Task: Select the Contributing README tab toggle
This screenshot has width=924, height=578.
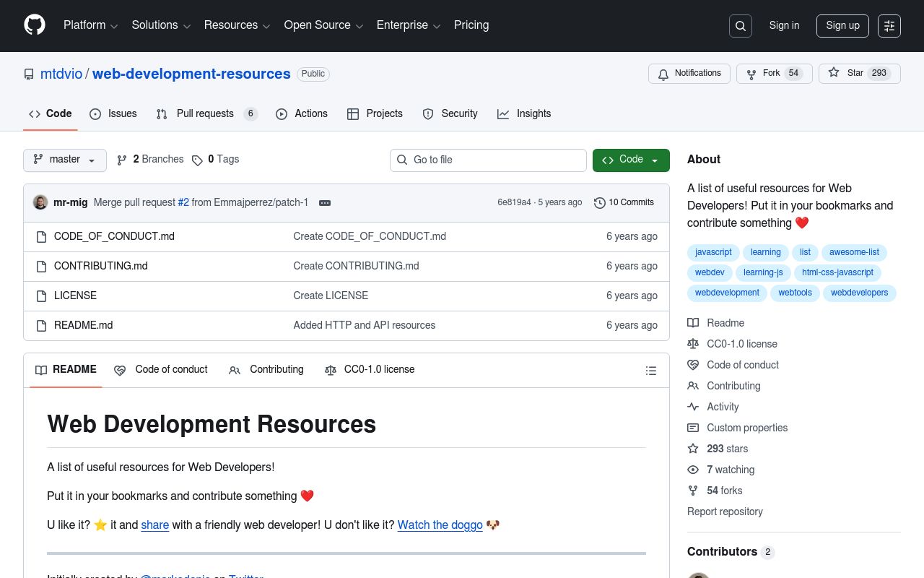Action: [266, 369]
